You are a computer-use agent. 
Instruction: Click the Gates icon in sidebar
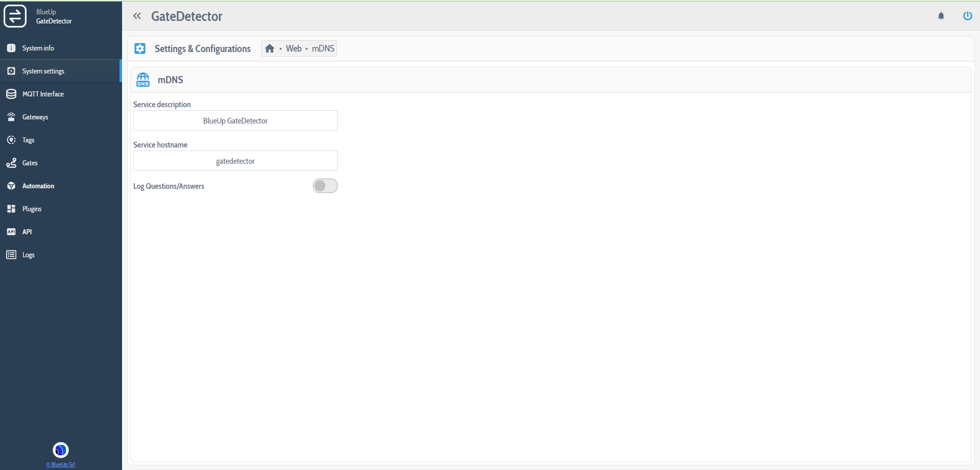coord(11,163)
